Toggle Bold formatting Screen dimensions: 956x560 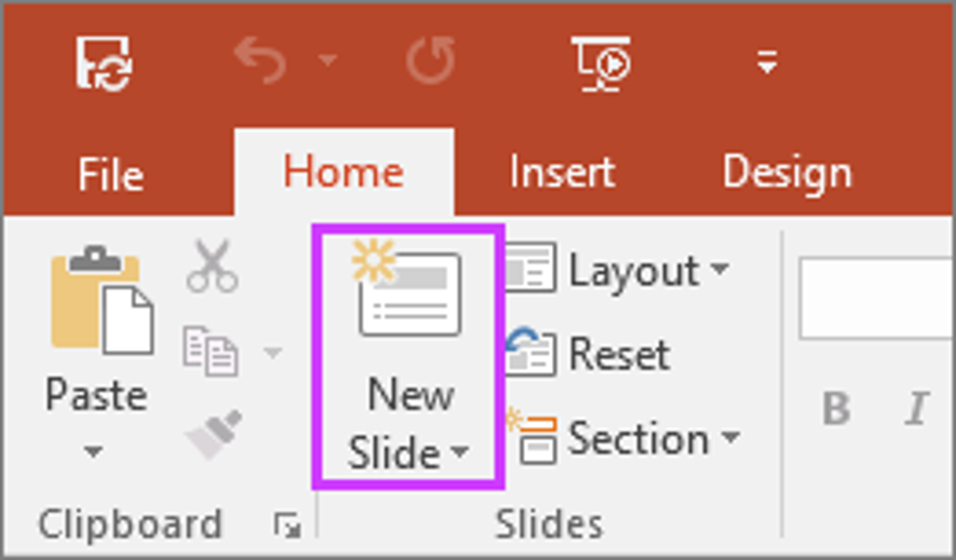(x=836, y=409)
